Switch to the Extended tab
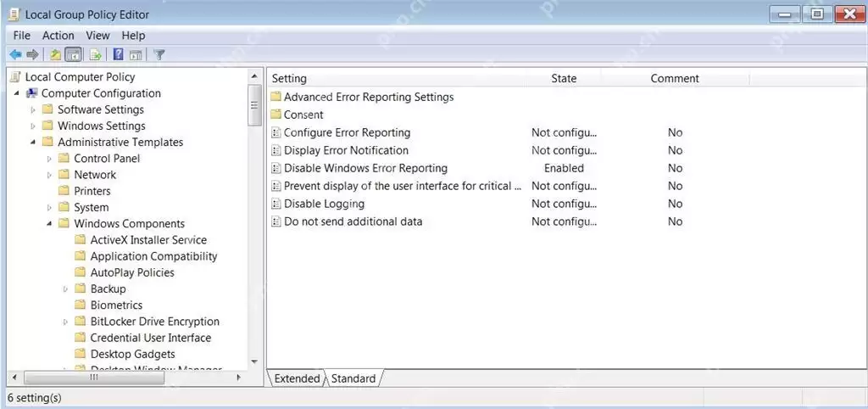Screen dimensions: 868x409 pyautogui.click(x=297, y=379)
